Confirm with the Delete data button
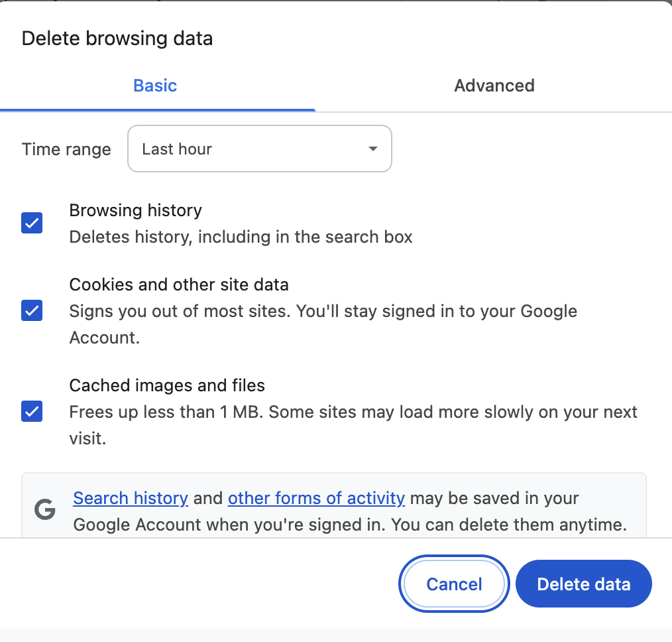 pyautogui.click(x=583, y=584)
